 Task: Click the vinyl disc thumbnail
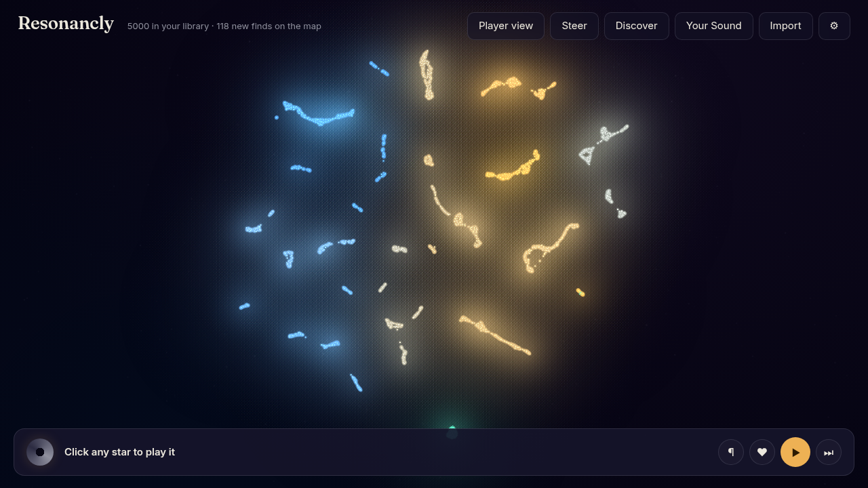click(x=40, y=452)
